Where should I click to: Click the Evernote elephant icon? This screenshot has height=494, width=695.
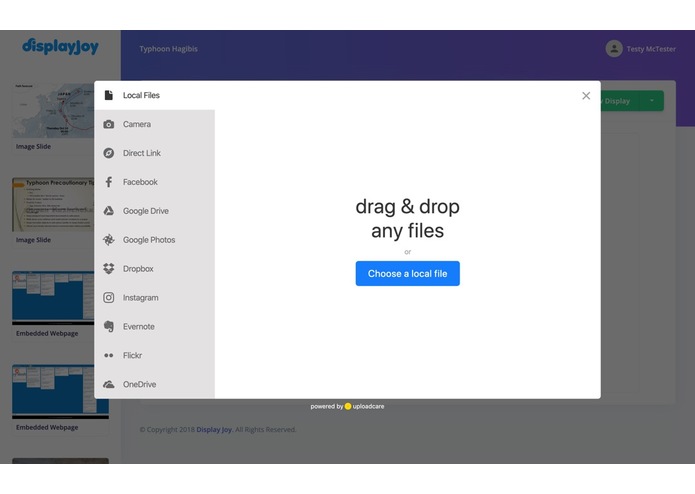coord(109,327)
